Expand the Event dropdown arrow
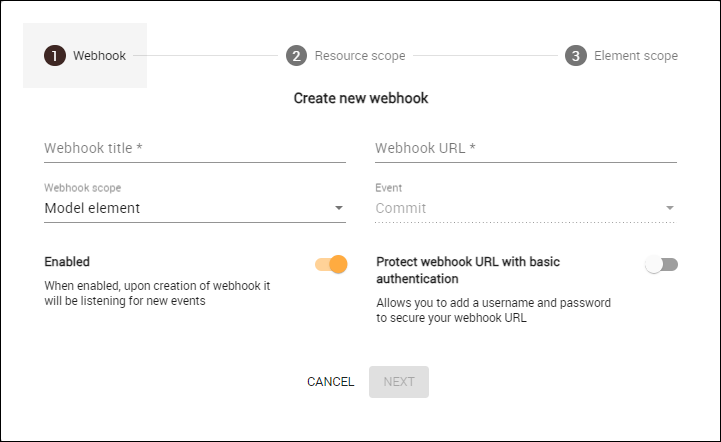 (x=669, y=208)
